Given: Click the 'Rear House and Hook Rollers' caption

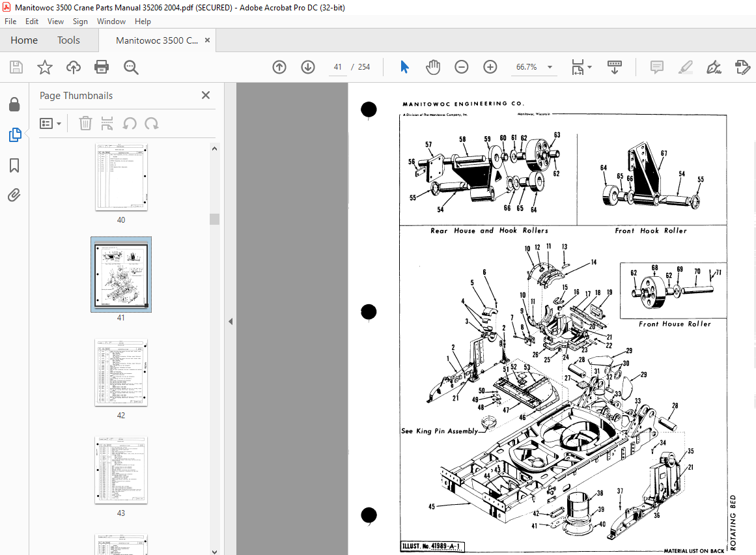Looking at the screenshot, I should pos(489,231).
